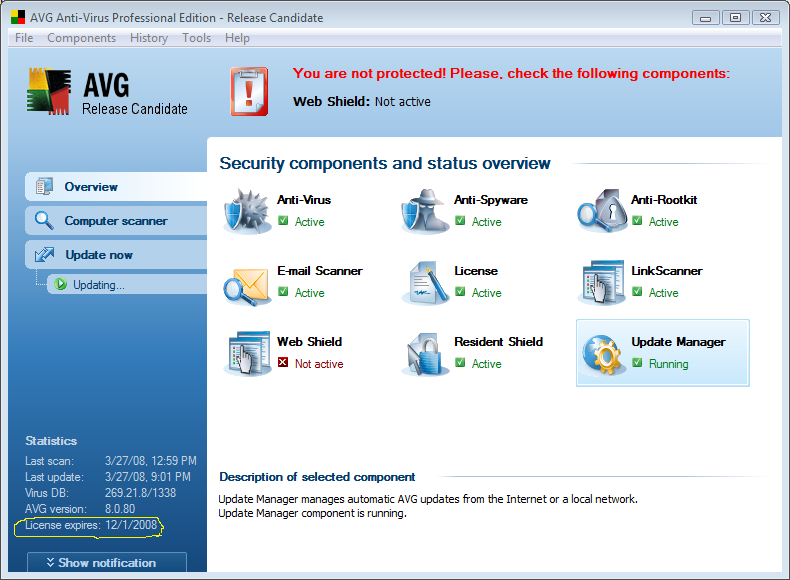Click green check beside E-mail Scanner Active

point(283,291)
